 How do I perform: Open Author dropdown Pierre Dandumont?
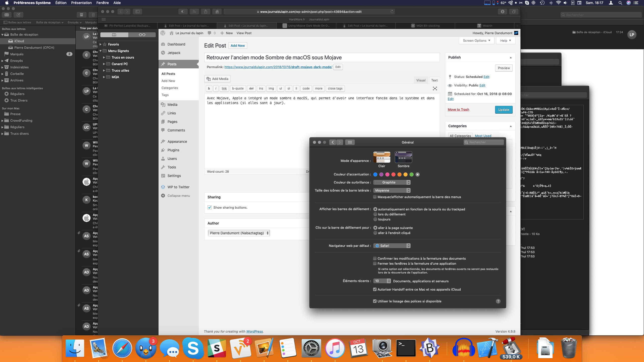click(239, 233)
